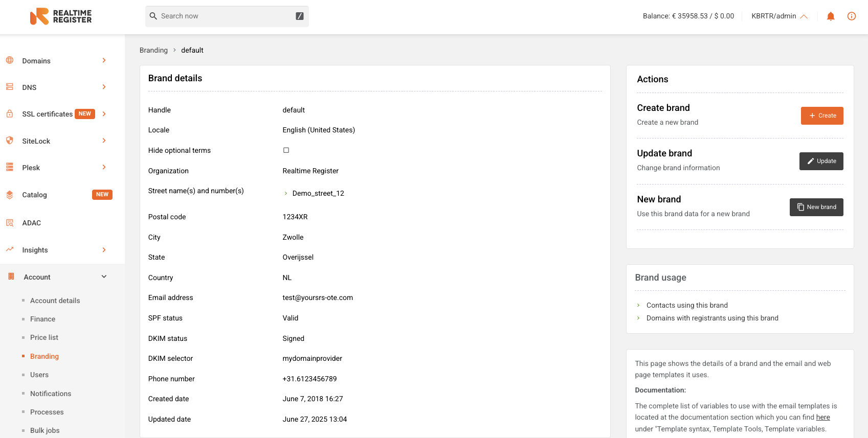This screenshot has width=868, height=438.
Task: Expand the Domains submenu chevron
Action: tap(104, 60)
